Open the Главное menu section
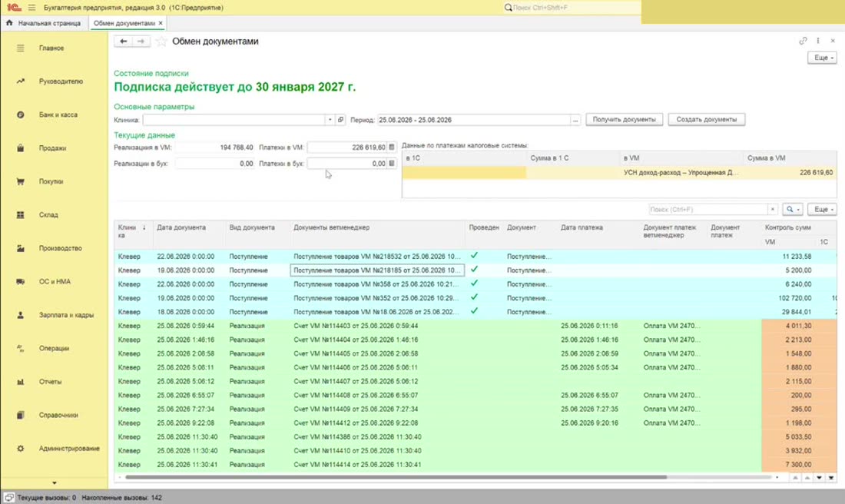 point(51,48)
